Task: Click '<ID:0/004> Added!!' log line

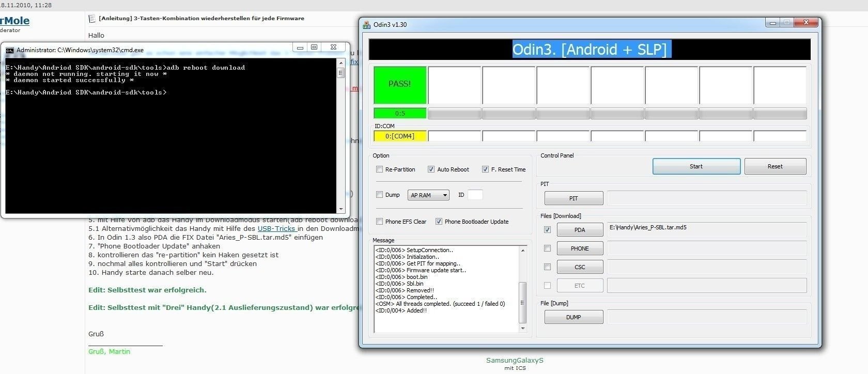Action: point(401,310)
